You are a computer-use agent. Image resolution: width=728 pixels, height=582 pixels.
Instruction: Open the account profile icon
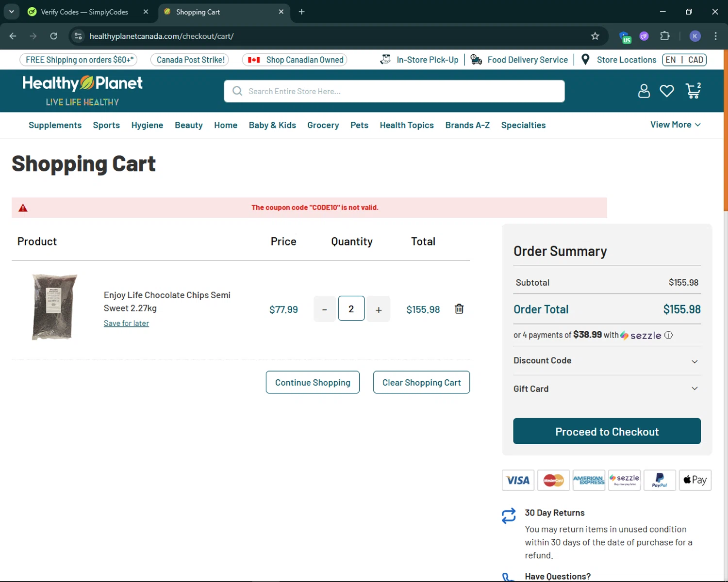(x=644, y=91)
